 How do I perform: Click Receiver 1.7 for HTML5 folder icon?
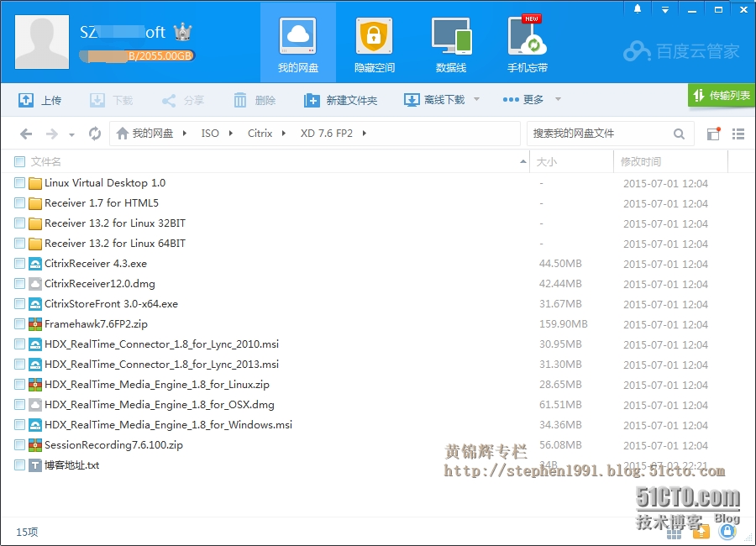pyautogui.click(x=34, y=203)
